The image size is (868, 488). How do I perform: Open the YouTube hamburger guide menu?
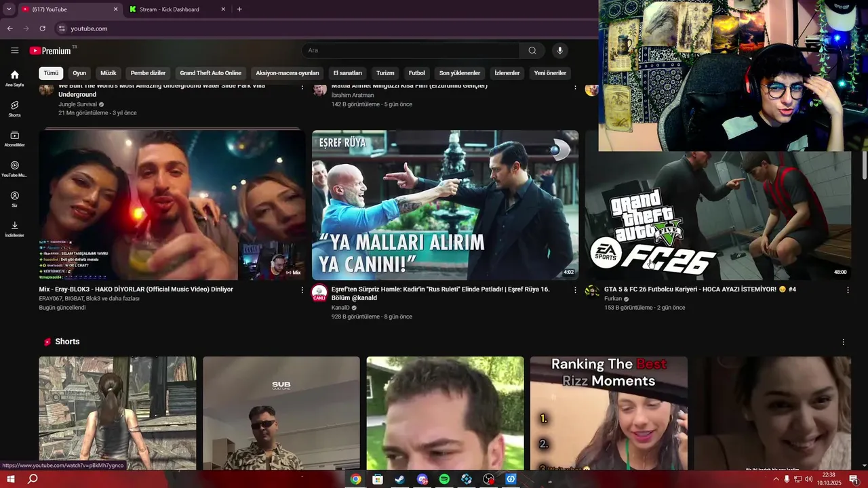14,50
